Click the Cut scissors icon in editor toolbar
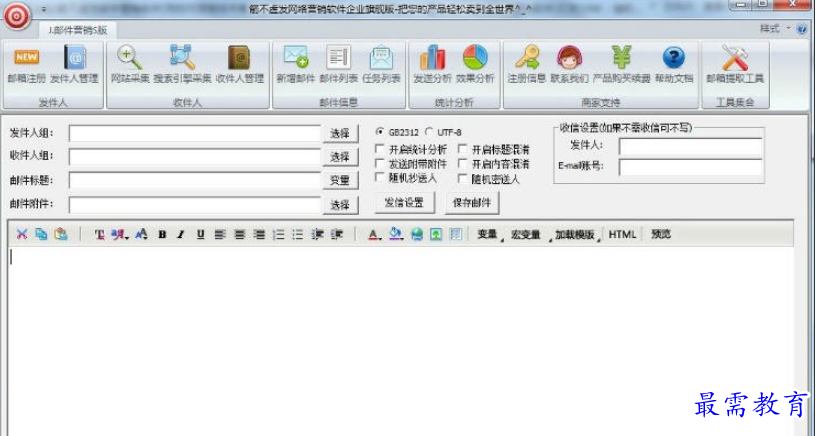 [21, 234]
